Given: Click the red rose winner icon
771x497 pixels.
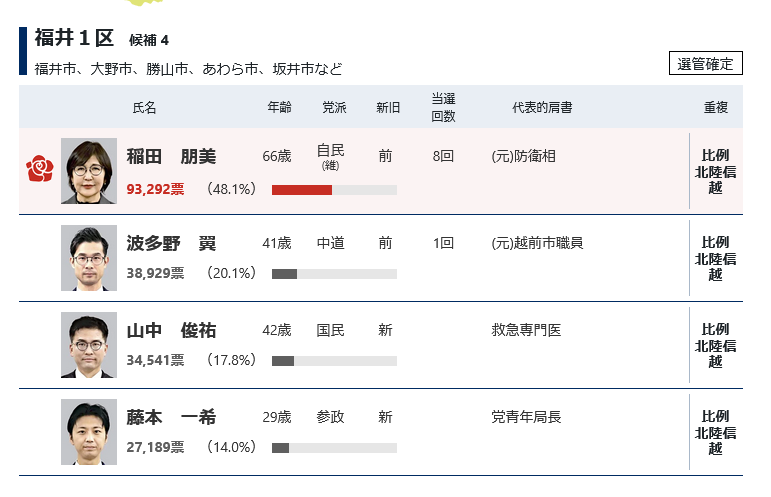Looking at the screenshot, I should [38, 171].
